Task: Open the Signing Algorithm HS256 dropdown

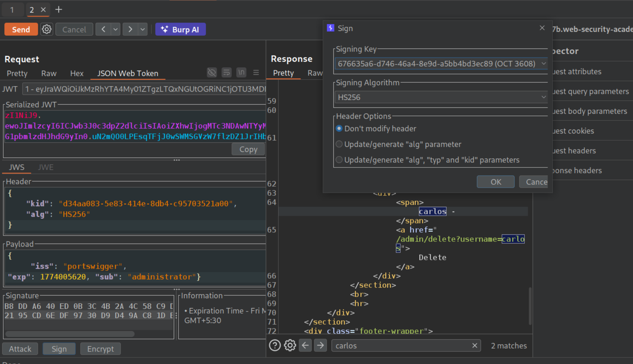Action: (x=543, y=97)
